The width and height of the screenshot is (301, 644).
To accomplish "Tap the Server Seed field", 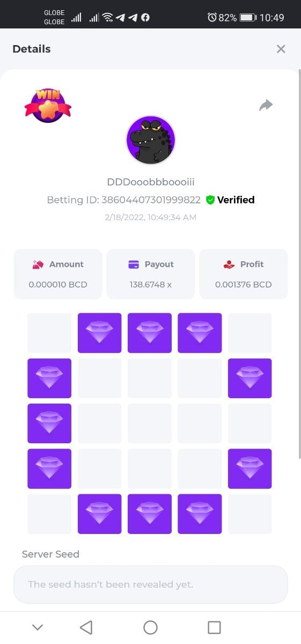I will [151, 584].
